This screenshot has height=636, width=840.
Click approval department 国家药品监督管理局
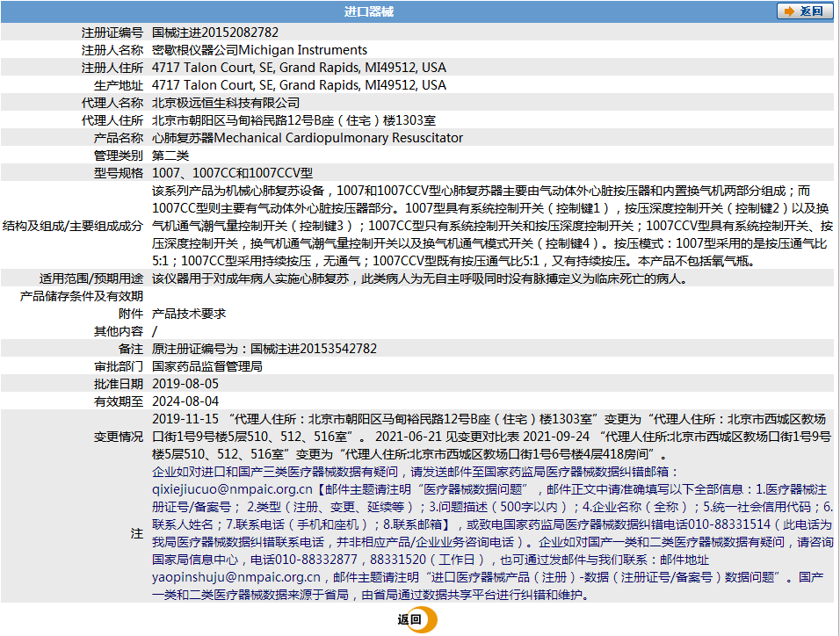click(206, 367)
